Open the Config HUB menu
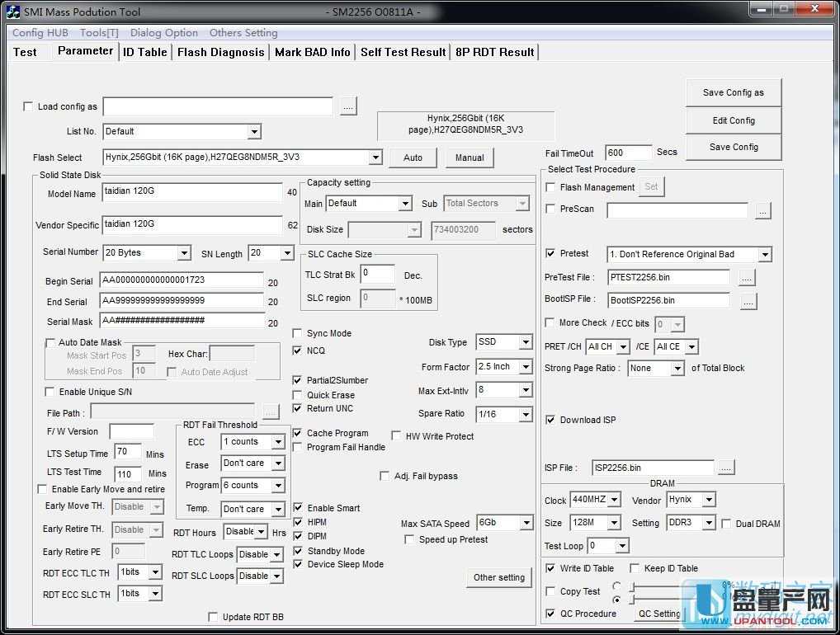The width and height of the screenshot is (840, 635). pyautogui.click(x=40, y=33)
